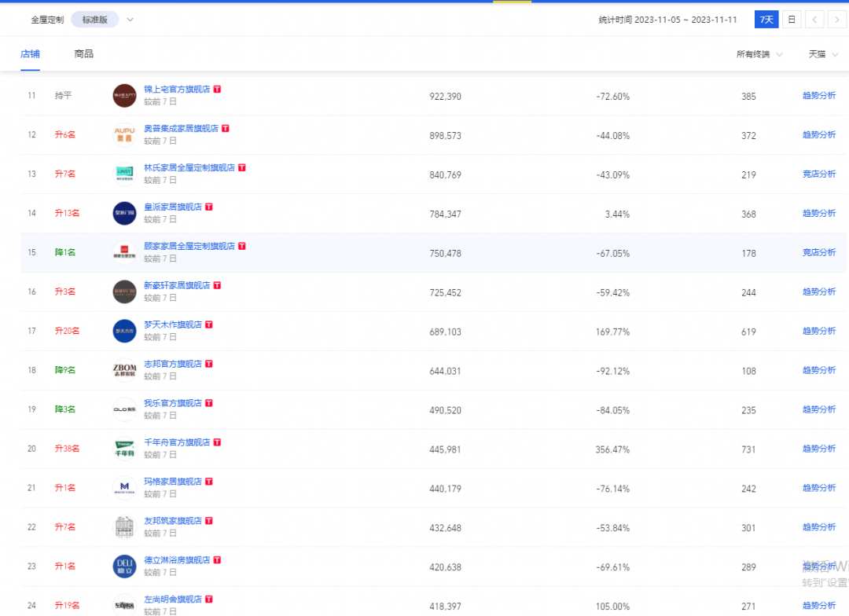Click 趋势分析 for 皇派家居旗舰店
Viewport: 849px width, 616px height.
coord(818,213)
